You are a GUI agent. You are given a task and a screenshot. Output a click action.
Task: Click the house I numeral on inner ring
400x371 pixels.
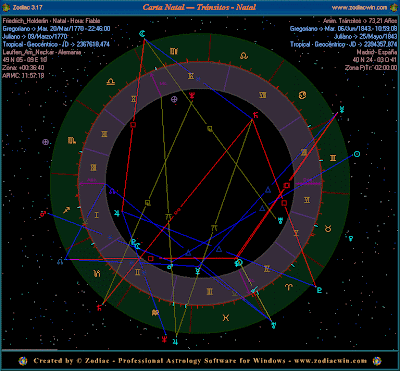click(x=96, y=215)
